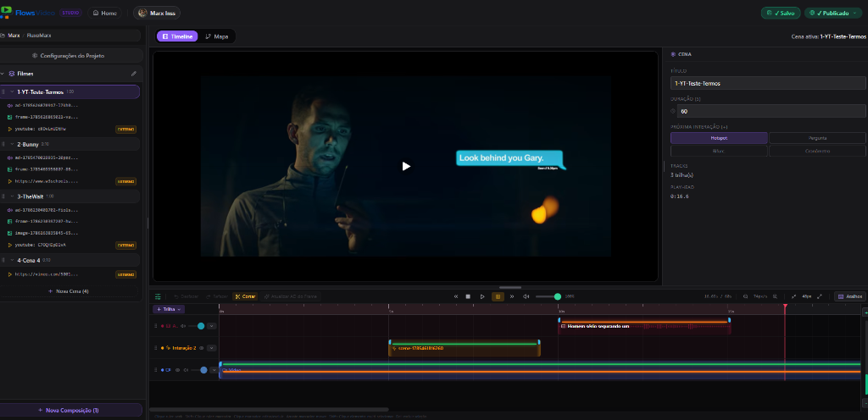The width and height of the screenshot is (868, 420).
Task: Click the audio description icon under 1-YT-Teste-Termos
Action: click(10, 105)
